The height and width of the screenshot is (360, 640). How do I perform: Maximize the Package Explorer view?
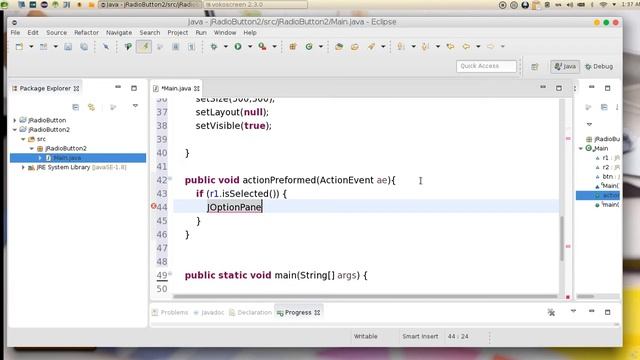[134, 88]
